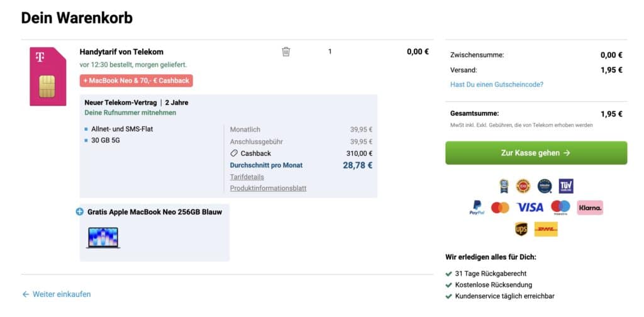644x317 pixels.
Task: Open the MacBook Neo product thumbnail
Action: tap(103, 238)
